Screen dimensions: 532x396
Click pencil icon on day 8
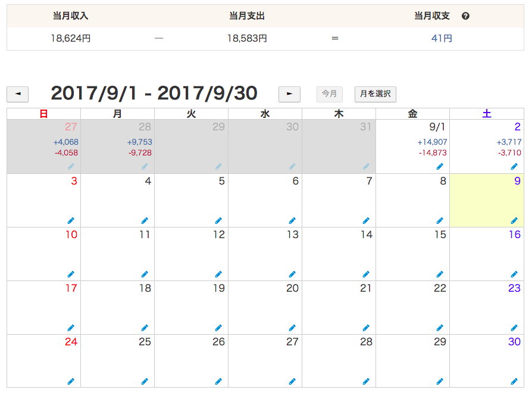coord(440,221)
